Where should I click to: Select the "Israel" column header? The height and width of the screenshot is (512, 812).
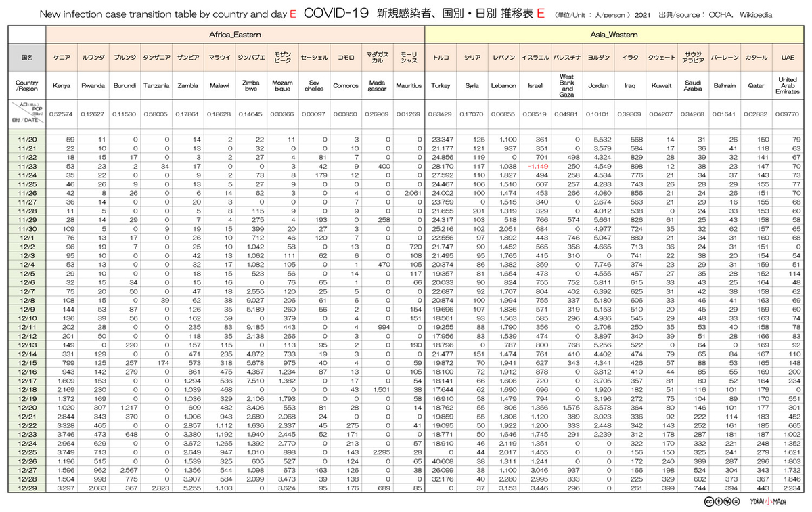click(x=535, y=87)
